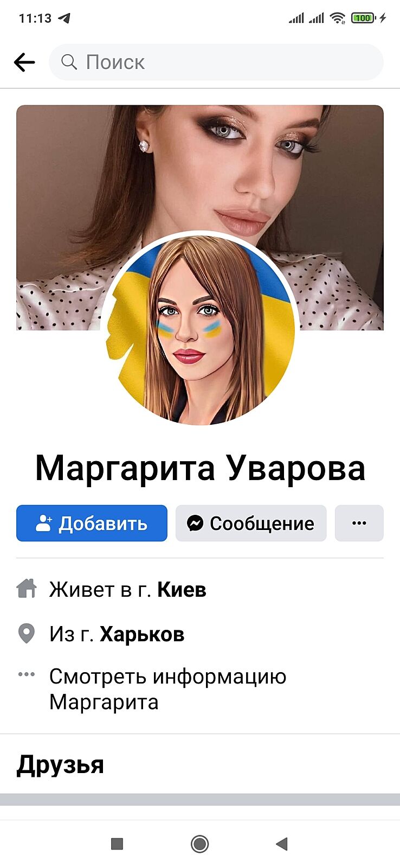Open the three-dots more options button

coord(359,523)
